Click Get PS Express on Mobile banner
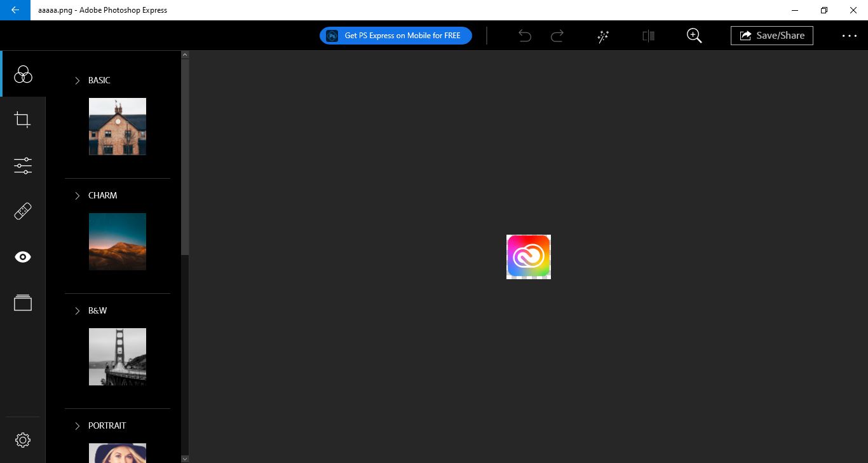The width and height of the screenshot is (868, 463). coord(396,36)
